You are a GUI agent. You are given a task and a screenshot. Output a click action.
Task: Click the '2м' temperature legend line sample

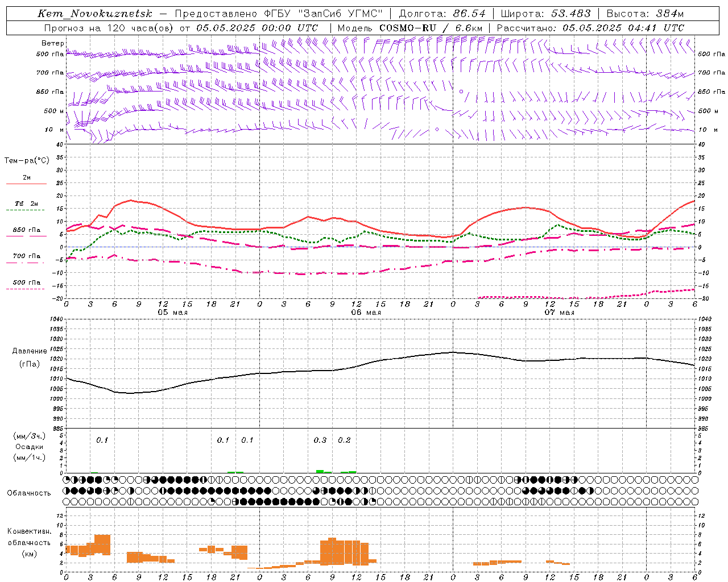pyautogui.click(x=26, y=184)
